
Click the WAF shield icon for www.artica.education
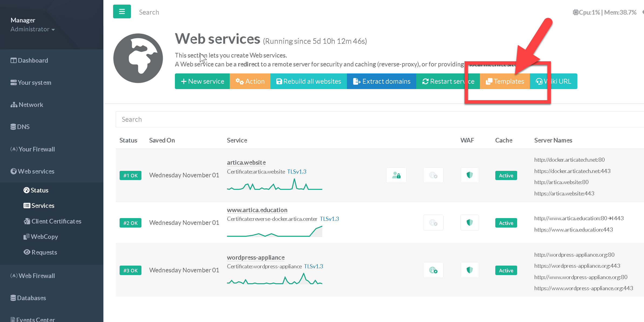[x=469, y=223]
